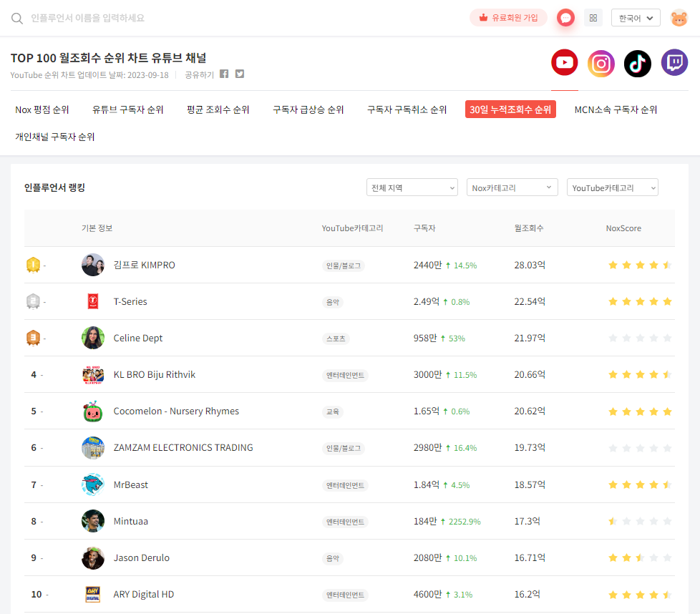The width and height of the screenshot is (700, 614).
Task: Select the TikTok platform icon
Action: [637, 64]
